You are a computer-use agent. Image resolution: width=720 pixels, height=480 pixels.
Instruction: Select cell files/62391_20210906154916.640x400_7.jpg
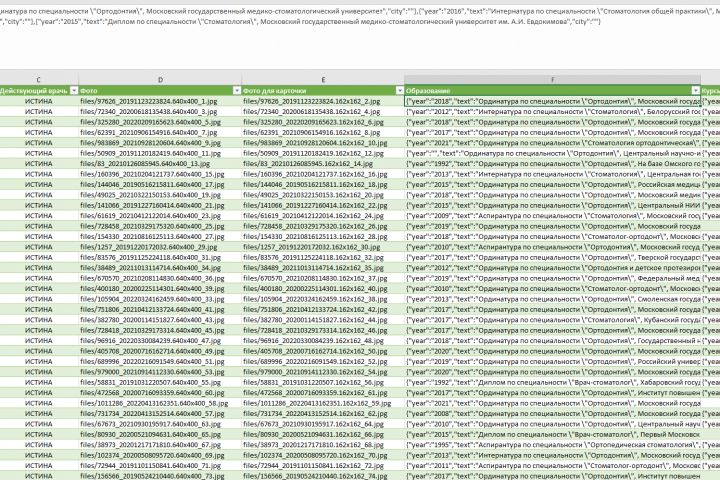pyautogui.click(x=160, y=132)
